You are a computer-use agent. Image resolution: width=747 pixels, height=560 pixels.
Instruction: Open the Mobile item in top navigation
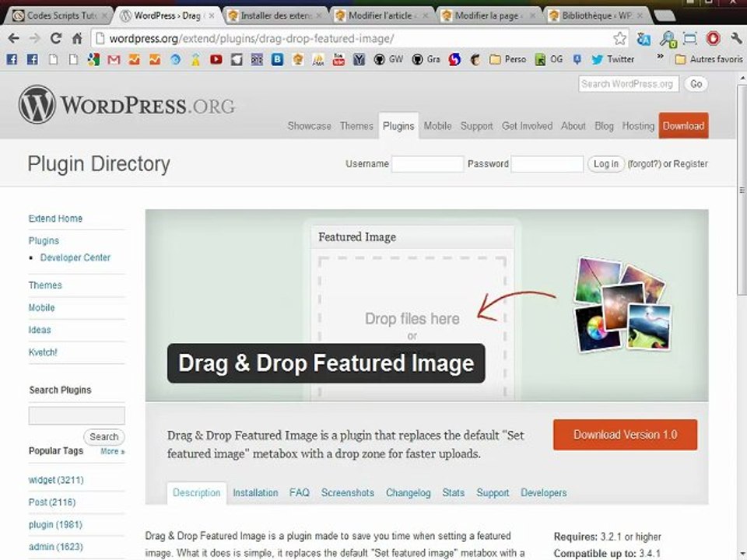(437, 126)
